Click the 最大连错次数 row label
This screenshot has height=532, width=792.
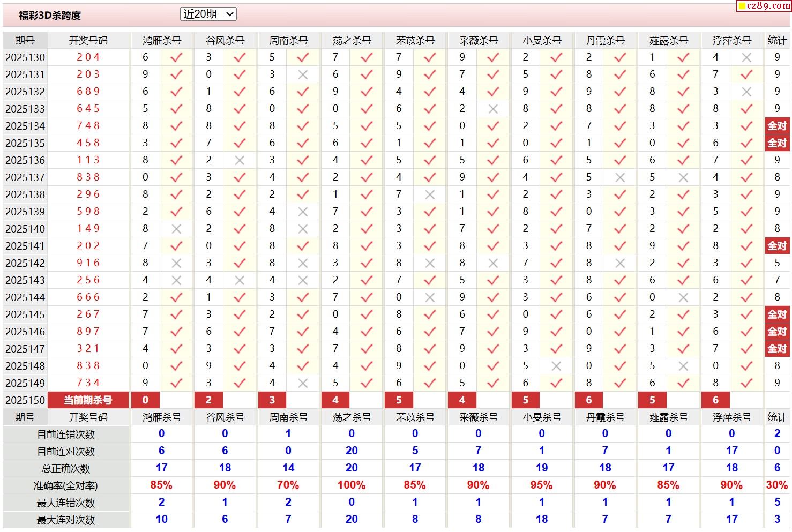66,503
